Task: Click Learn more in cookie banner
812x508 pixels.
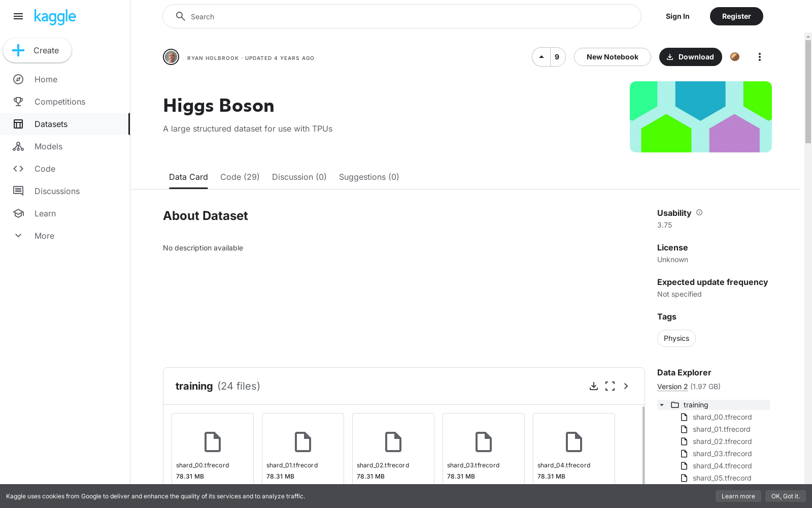Action: click(x=738, y=496)
